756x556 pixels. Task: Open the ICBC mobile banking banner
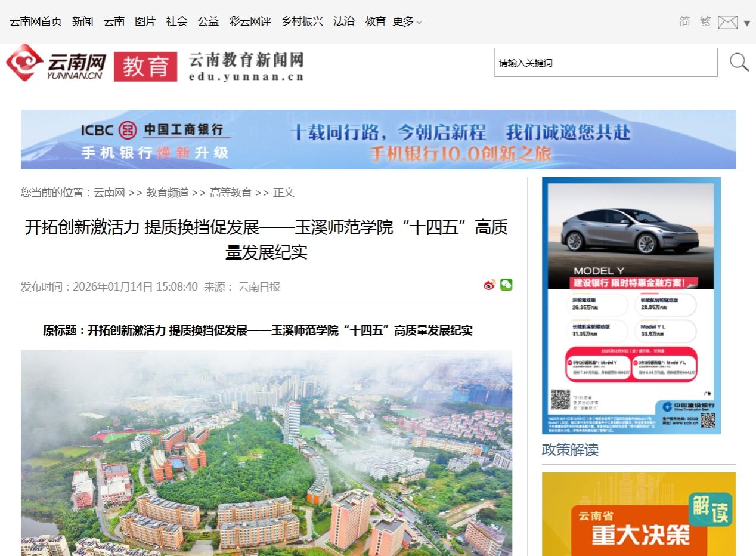(378, 140)
